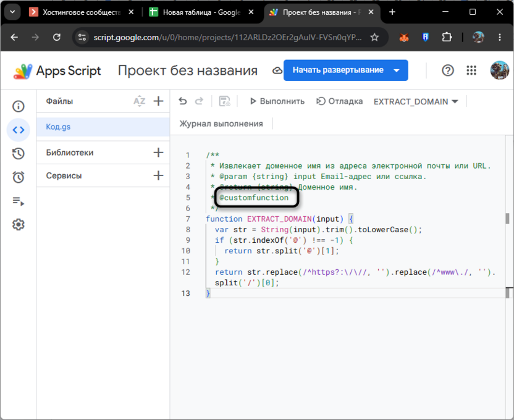Open the Extensions puzzle icon
514x420 pixels.
[x=447, y=37]
